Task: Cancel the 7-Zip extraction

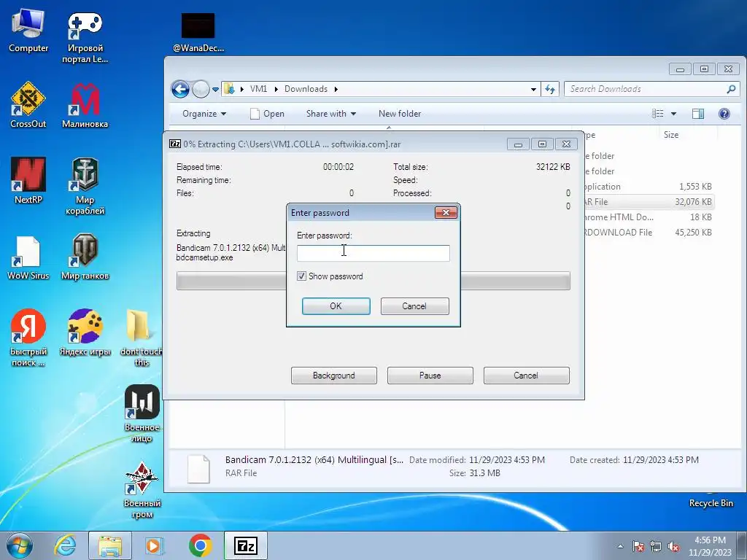Action: [x=526, y=376]
